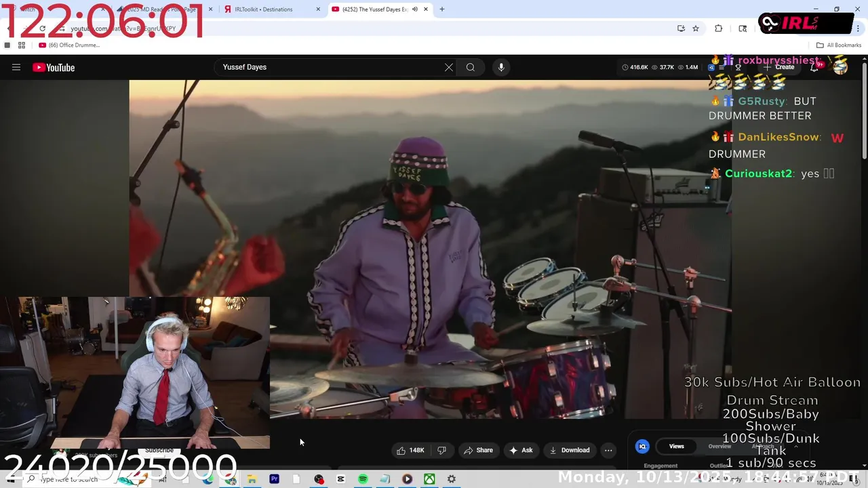Click the YouTube search magnifier button
This screenshot has width=868, height=488.
tap(470, 67)
